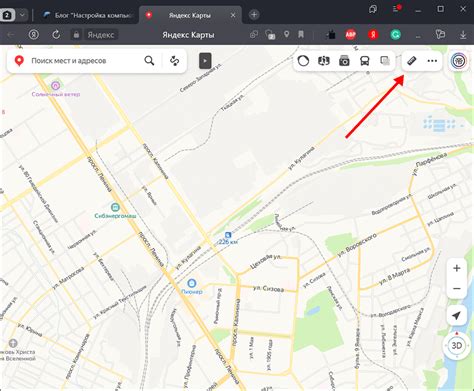Select the 'Яндекс Карты' browser tab
This screenshot has height=391, width=474.
189,15
